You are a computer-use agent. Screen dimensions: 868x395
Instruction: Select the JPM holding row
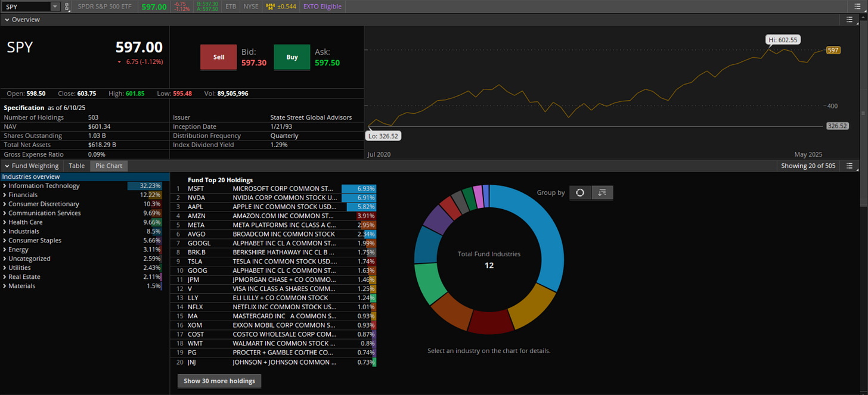pyautogui.click(x=274, y=279)
